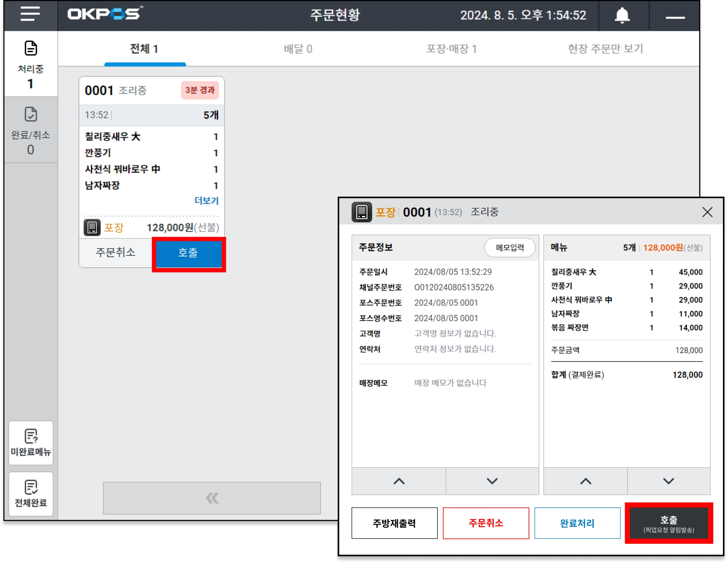Click red 주문취소 button in popup

486,523
